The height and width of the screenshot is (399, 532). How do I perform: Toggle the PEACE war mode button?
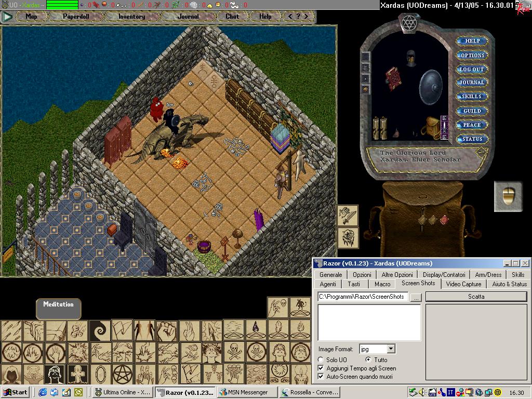point(472,125)
